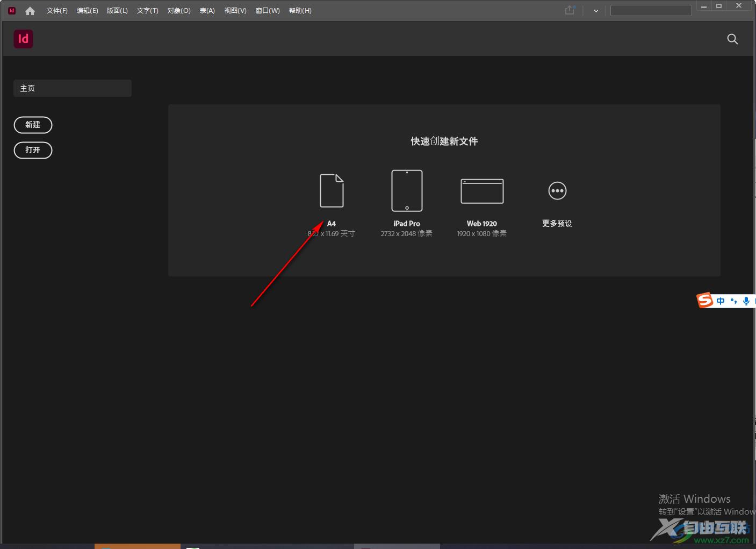Click the small Id app icon in title bar

(x=12, y=10)
